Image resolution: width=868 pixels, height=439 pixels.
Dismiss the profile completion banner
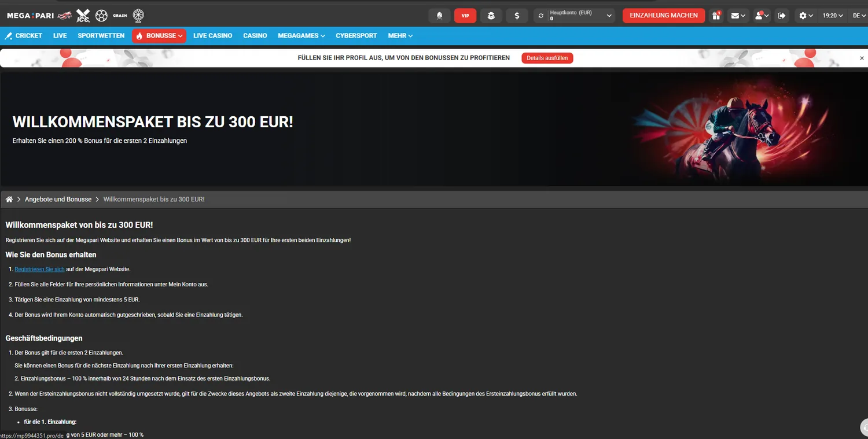(862, 58)
